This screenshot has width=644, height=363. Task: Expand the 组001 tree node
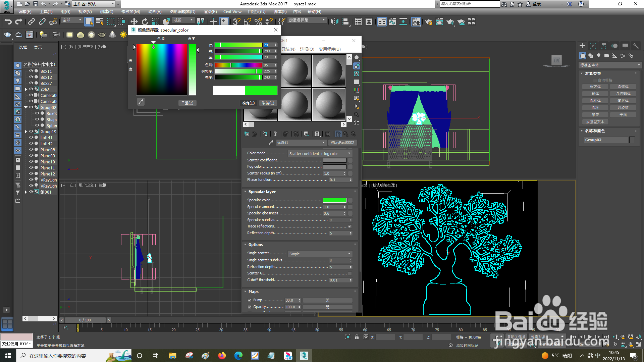click(x=26, y=192)
